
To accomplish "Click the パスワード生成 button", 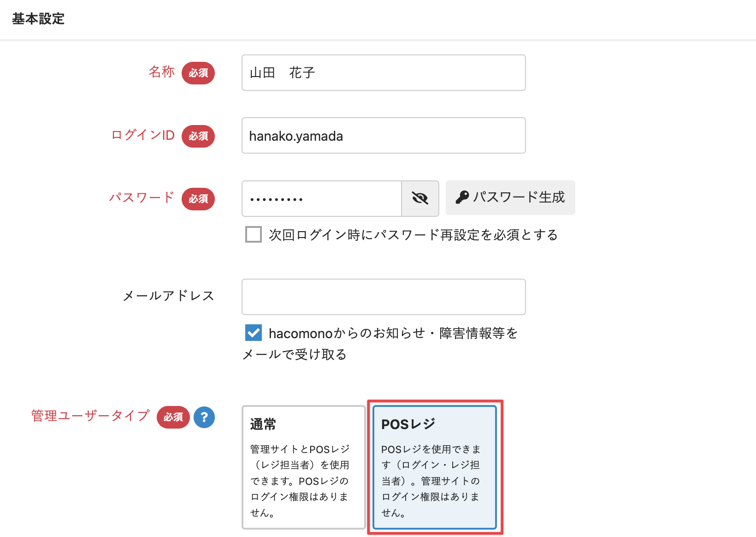I will pos(510,197).
